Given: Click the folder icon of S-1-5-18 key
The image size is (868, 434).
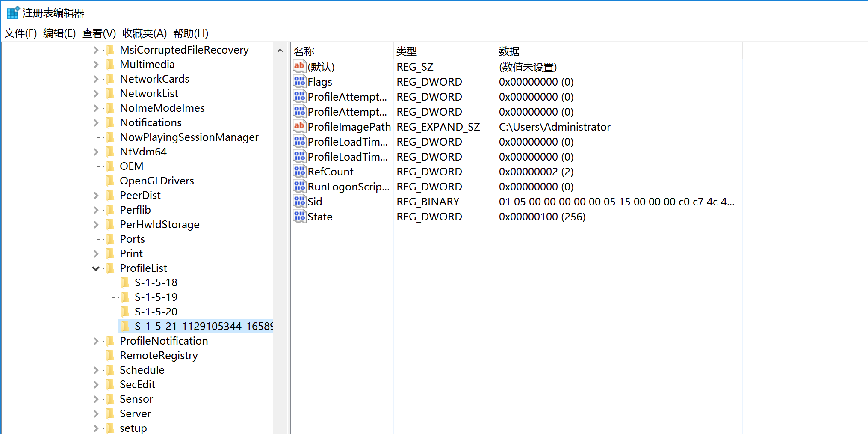Looking at the screenshot, I should [x=125, y=282].
